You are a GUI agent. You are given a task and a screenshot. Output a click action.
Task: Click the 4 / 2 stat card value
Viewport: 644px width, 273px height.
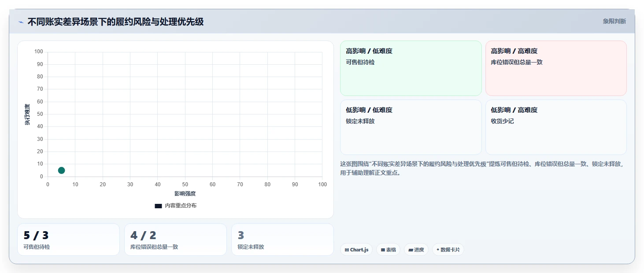click(x=143, y=235)
